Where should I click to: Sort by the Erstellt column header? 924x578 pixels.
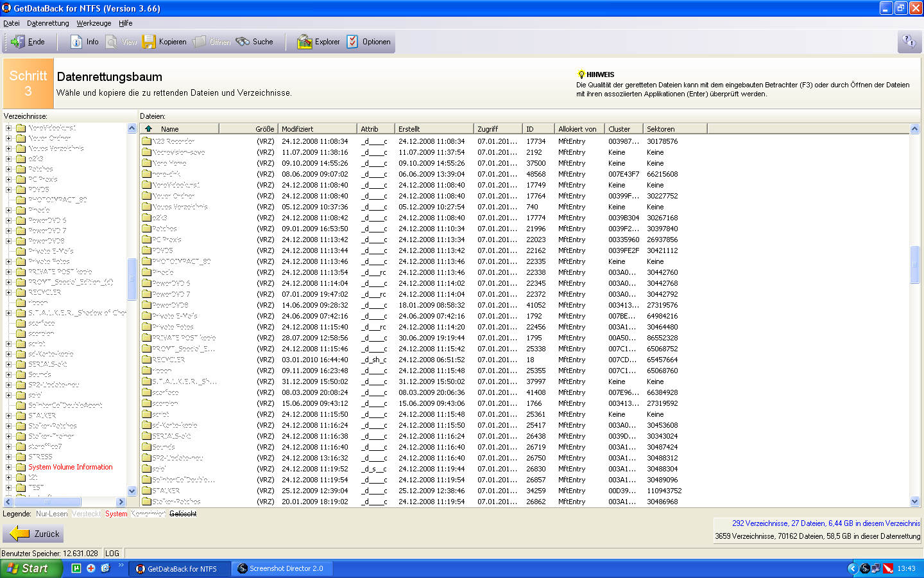point(434,128)
